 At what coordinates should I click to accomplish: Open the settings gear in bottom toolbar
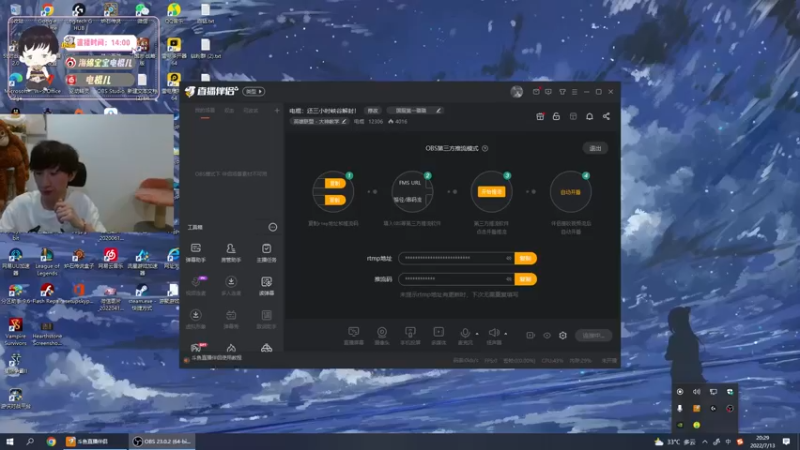[563, 335]
